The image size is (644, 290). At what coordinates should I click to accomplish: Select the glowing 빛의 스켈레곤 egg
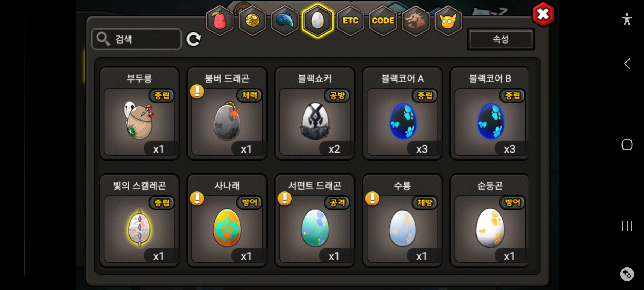pos(139,221)
